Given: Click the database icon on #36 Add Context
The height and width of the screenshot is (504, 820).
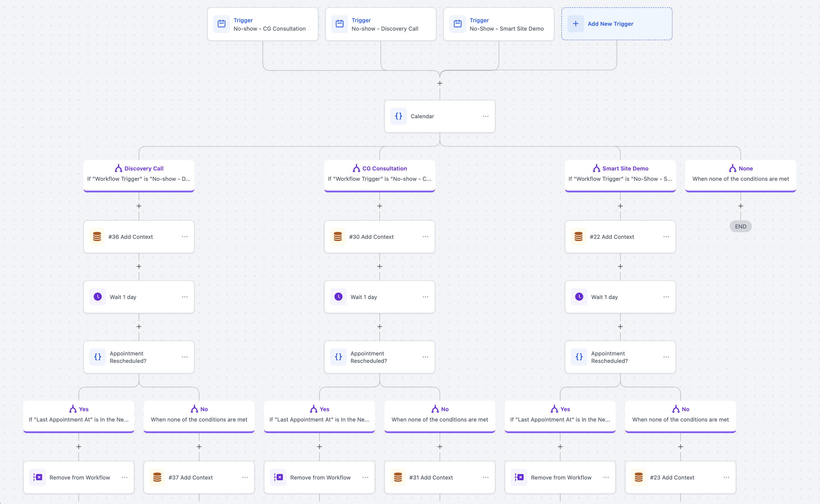Looking at the screenshot, I should point(97,237).
